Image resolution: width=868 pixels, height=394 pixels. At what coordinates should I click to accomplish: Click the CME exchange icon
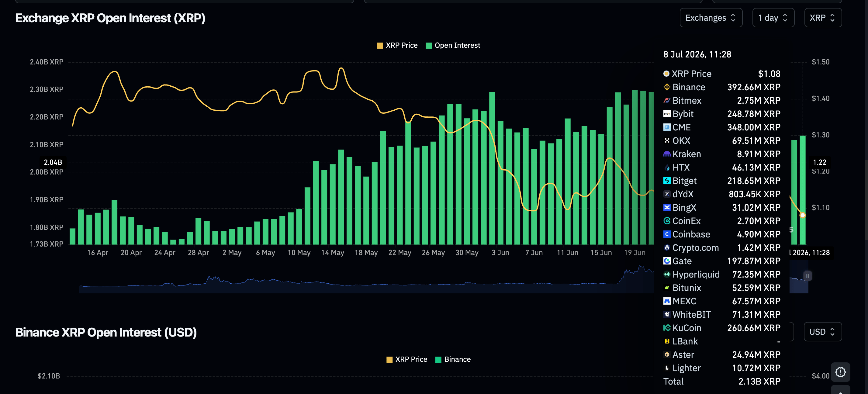[x=666, y=127]
